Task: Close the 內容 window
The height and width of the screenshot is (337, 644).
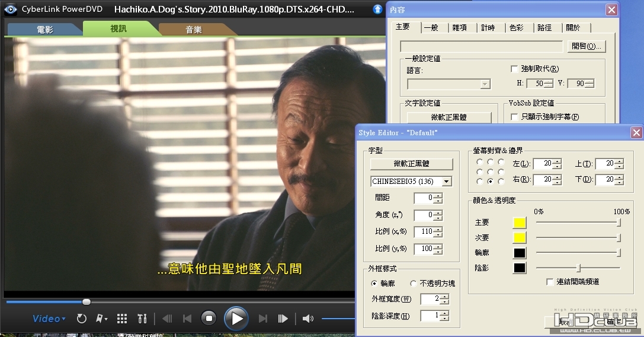Action: pyautogui.click(x=611, y=10)
